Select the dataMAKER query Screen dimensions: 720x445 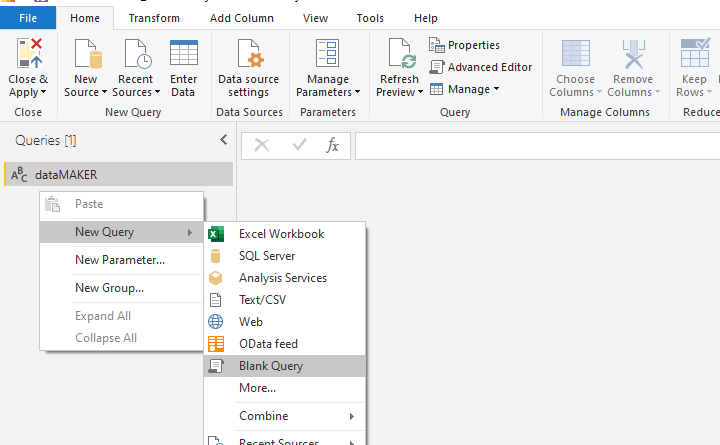pyautogui.click(x=66, y=175)
